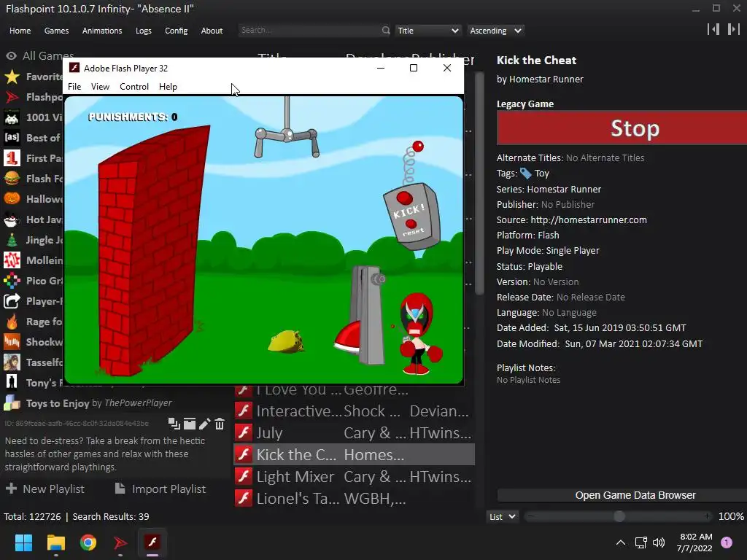Open the Flashpoint playlist red arrow icon
The height and width of the screenshot is (560, 747).
(12, 97)
